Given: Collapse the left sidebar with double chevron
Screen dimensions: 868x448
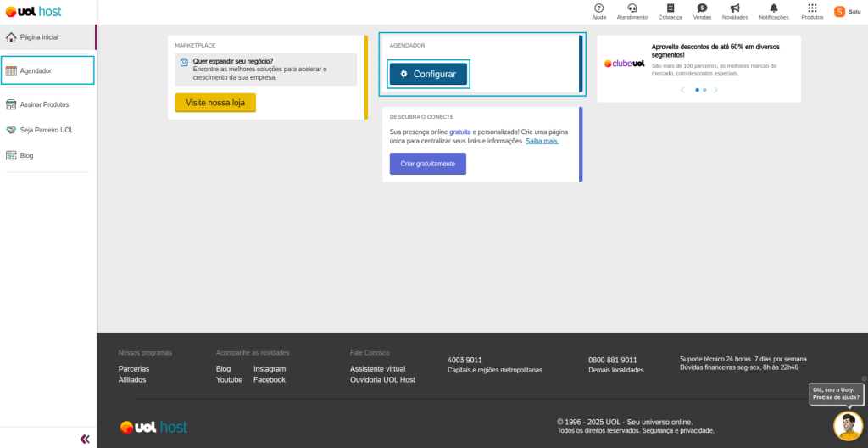Looking at the screenshot, I should pos(85,439).
